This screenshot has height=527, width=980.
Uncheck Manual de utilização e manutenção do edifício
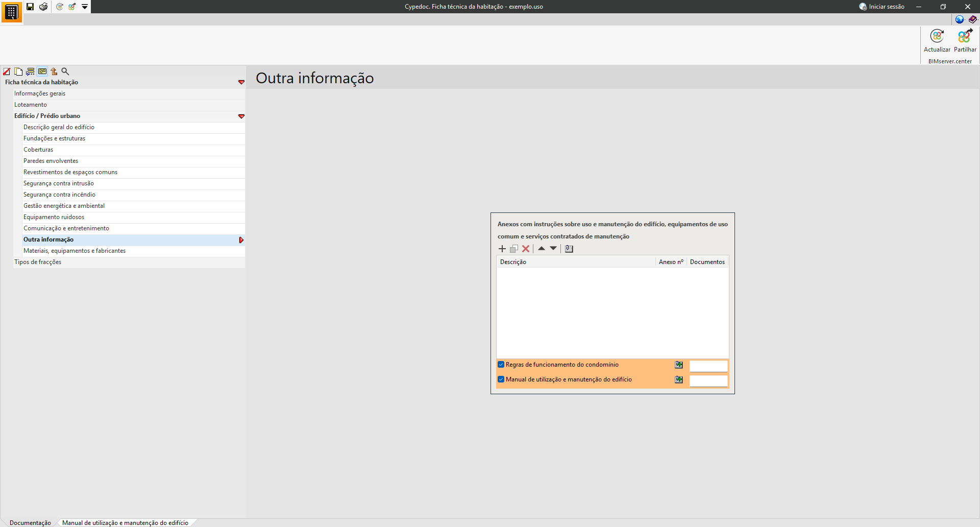point(501,379)
